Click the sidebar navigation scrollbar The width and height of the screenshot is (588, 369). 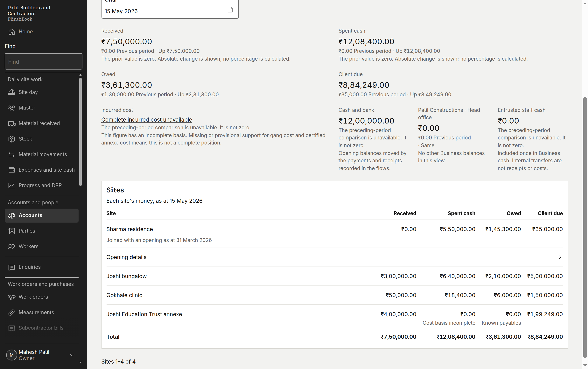[x=80, y=132]
